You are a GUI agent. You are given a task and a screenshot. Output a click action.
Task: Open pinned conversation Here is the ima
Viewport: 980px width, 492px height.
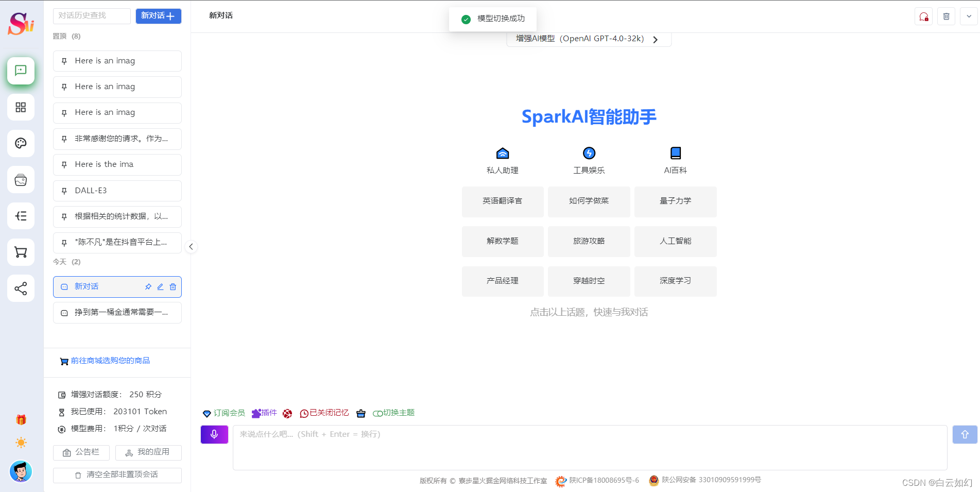click(117, 165)
